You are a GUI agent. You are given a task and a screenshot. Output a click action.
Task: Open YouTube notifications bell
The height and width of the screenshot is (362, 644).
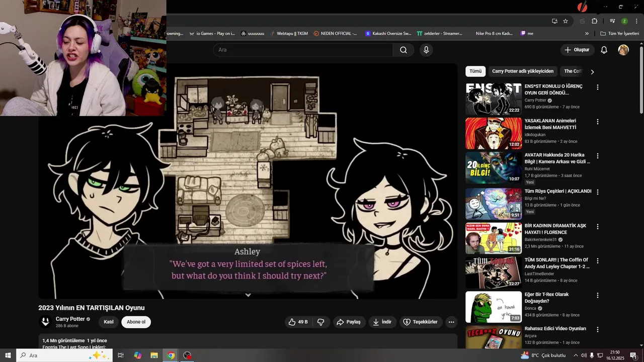click(x=604, y=50)
